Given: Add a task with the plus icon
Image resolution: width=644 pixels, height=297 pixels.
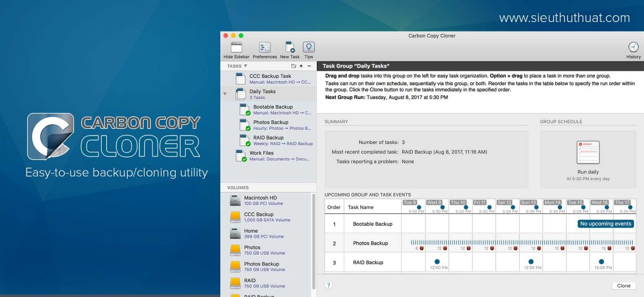Looking at the screenshot, I should [x=301, y=65].
